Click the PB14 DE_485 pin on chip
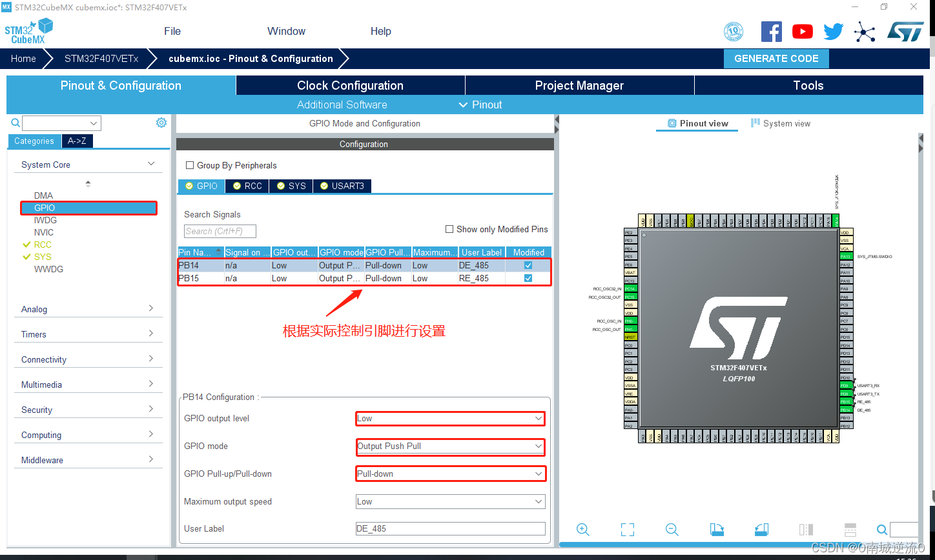 pos(846,410)
